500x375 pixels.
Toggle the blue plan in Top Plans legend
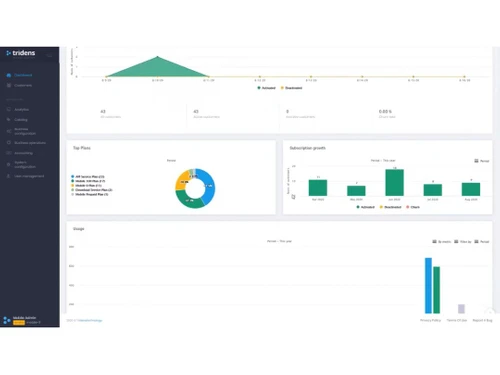[88, 177]
